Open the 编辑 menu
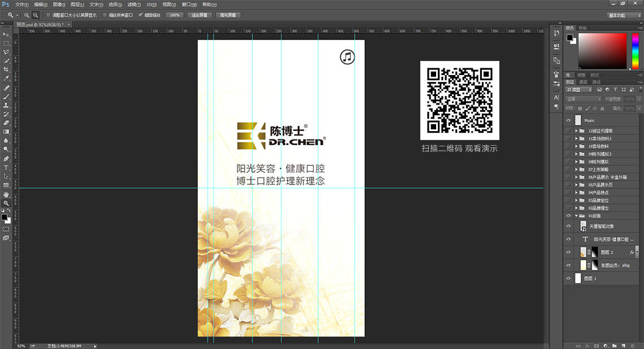Image resolution: width=644 pixels, height=349 pixels. [x=41, y=5]
